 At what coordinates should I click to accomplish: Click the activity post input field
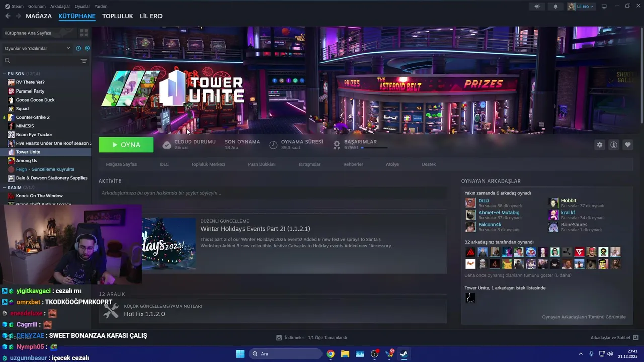(273, 193)
